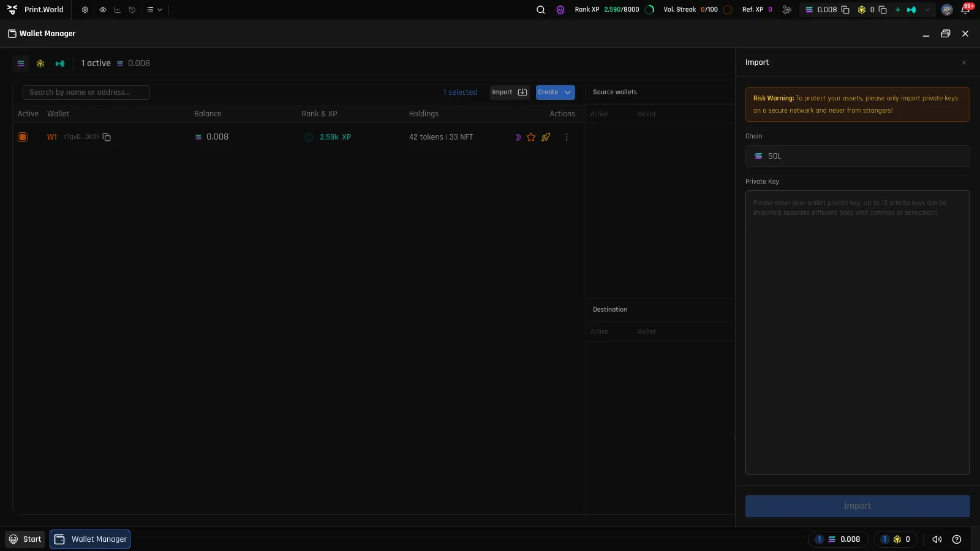Screen dimensions: 980x551
Task: Select the Solana chain filter tab
Action: pyautogui.click(x=21, y=64)
